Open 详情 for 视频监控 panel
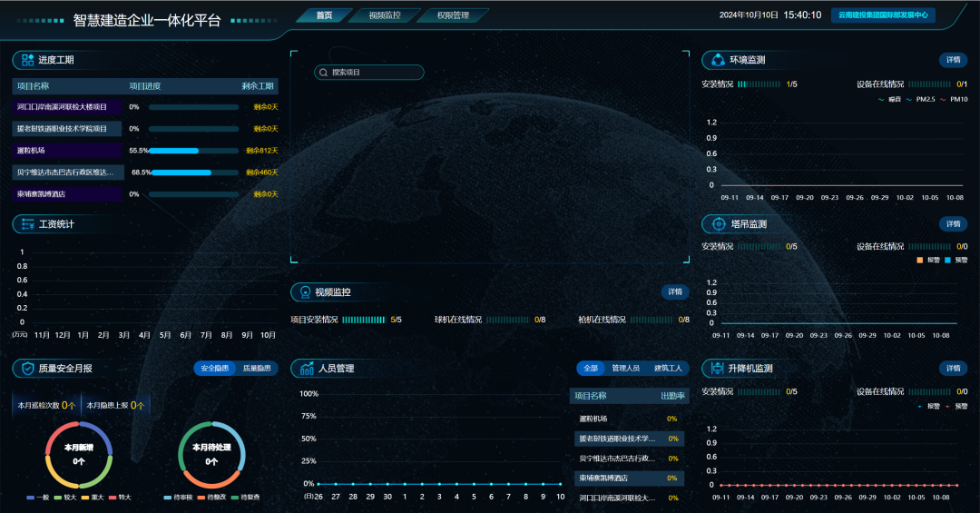 click(675, 292)
